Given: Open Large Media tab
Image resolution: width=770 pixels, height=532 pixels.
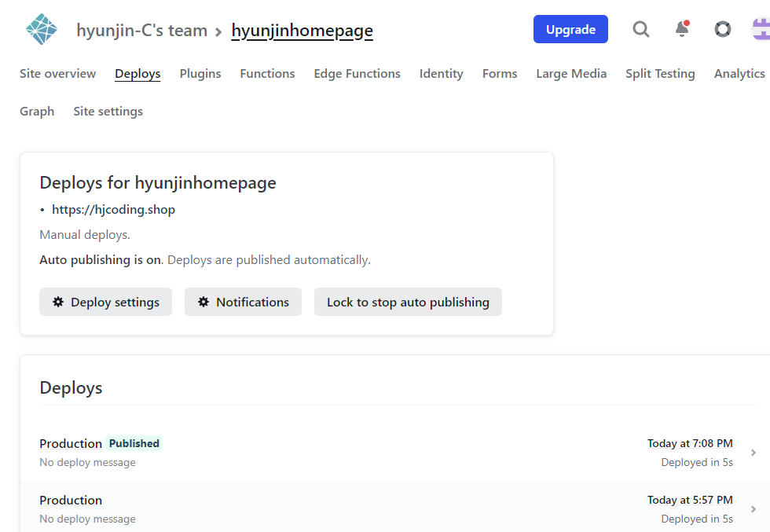Looking at the screenshot, I should (571, 74).
